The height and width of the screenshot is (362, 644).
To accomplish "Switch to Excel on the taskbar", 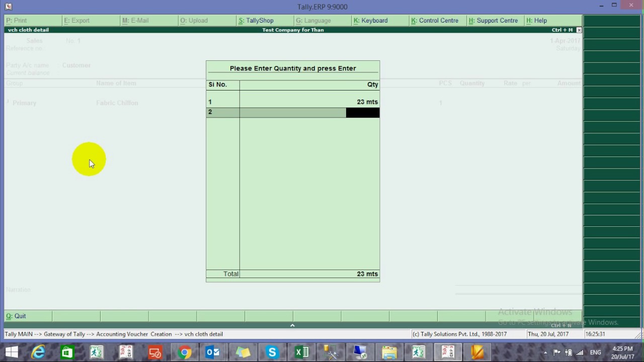I will coord(302,352).
